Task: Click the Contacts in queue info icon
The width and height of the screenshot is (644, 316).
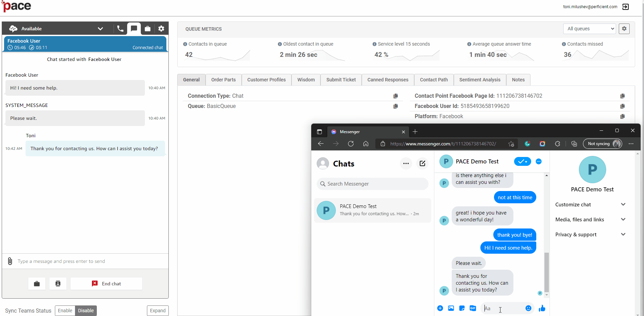Action: 185,44
